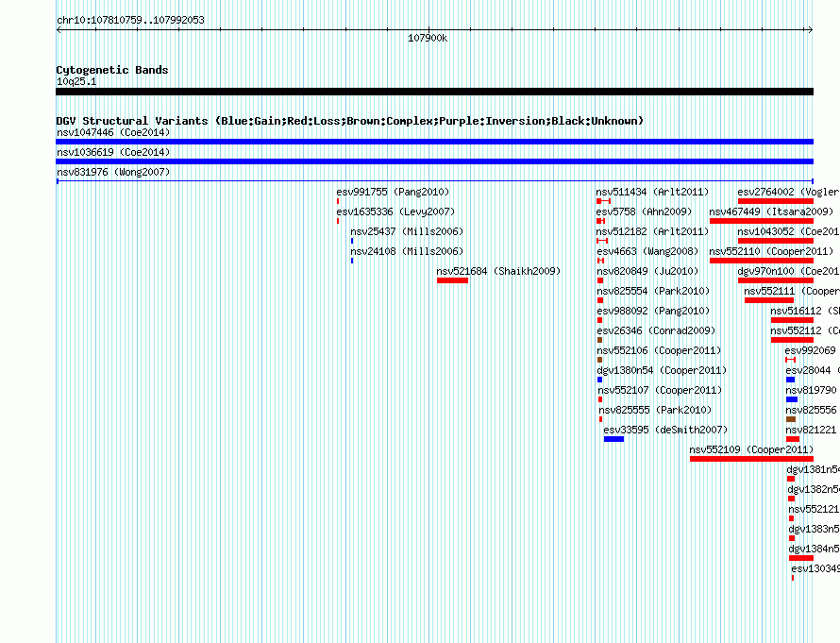The width and height of the screenshot is (840, 643).
Task: Click the blue gain bar under nsv1047446
Action: tap(434, 142)
